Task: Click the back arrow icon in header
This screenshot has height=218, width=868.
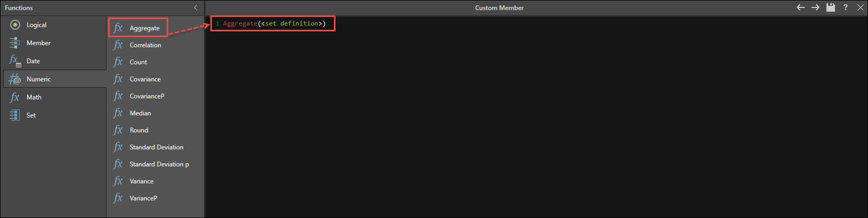Action: coord(800,7)
